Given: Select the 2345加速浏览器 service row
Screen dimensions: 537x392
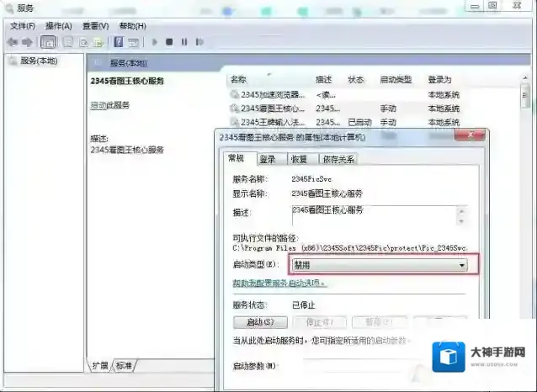Looking at the screenshot, I should tap(345, 94).
